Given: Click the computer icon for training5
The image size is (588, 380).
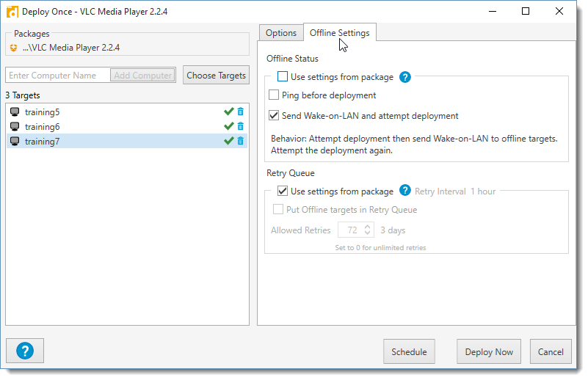Looking at the screenshot, I should 15,112.
